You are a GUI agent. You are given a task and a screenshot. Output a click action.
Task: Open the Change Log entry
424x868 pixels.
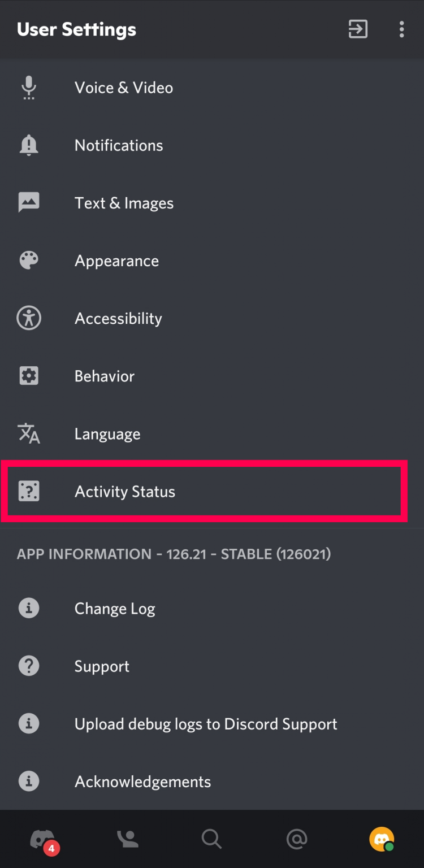pos(115,608)
